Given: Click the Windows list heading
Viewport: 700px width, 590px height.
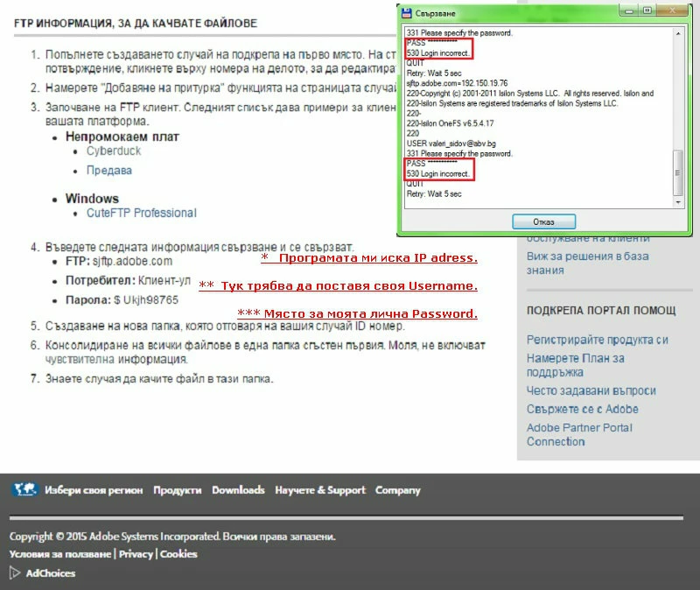Looking at the screenshot, I should click(x=92, y=199).
